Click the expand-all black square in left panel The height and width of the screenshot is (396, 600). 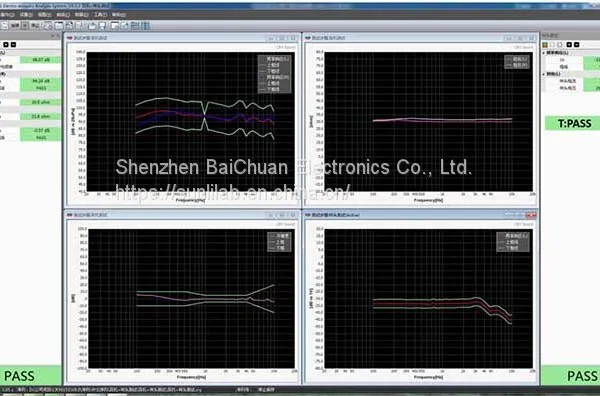coord(6,44)
